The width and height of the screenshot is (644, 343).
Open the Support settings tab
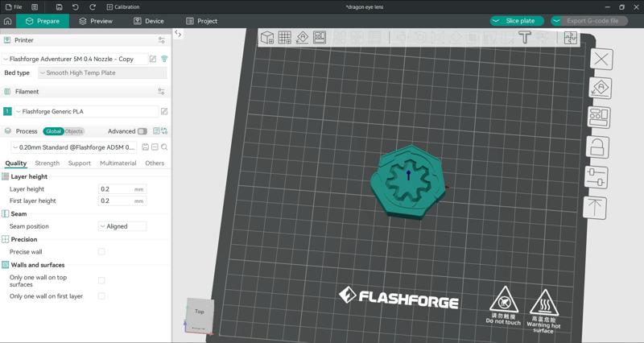click(79, 163)
